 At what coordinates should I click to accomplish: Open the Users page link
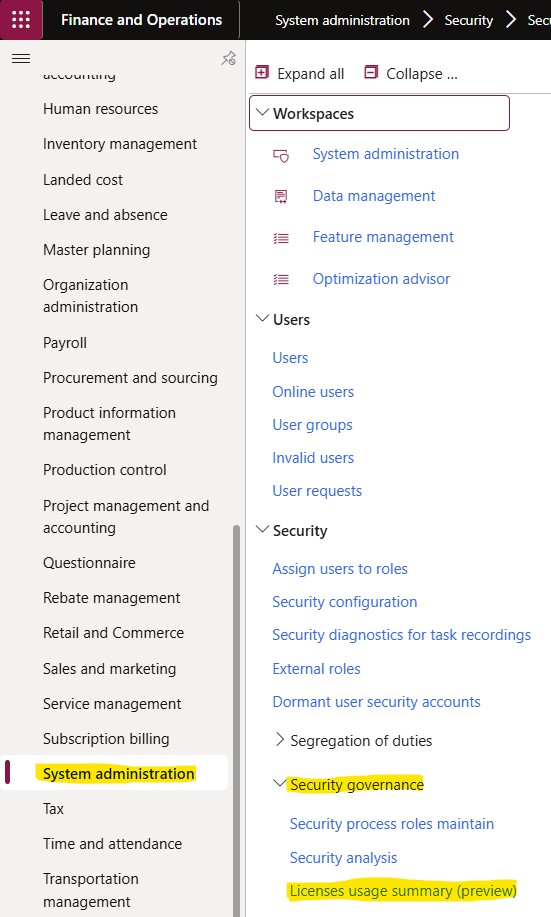pos(290,358)
